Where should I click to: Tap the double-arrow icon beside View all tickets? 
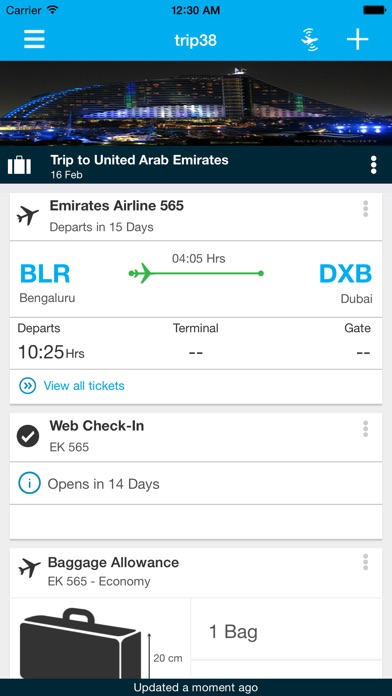pyautogui.click(x=28, y=386)
